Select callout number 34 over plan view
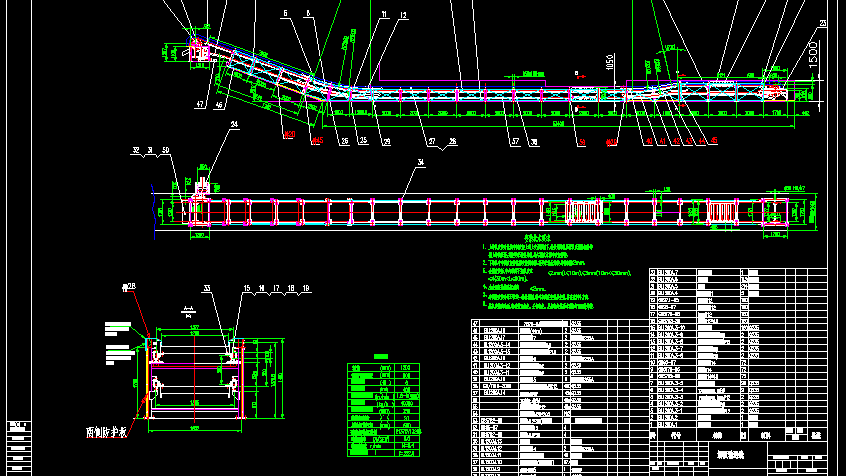 click(420, 162)
